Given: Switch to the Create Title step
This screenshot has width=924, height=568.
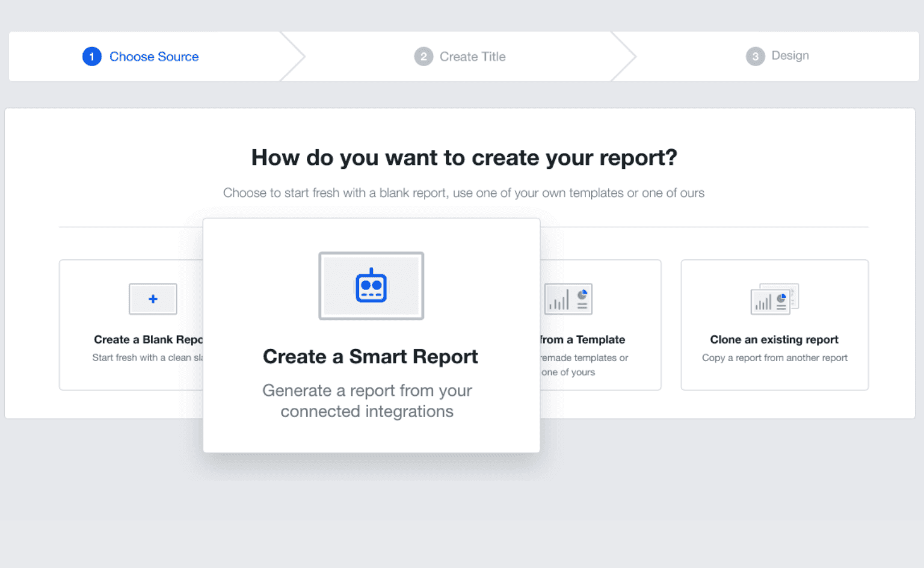Looking at the screenshot, I should pyautogui.click(x=472, y=56).
